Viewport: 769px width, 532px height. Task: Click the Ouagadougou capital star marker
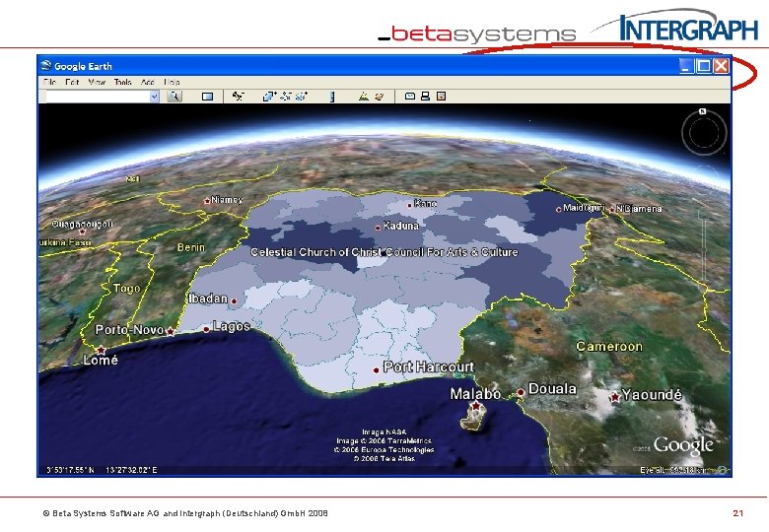click(x=82, y=232)
